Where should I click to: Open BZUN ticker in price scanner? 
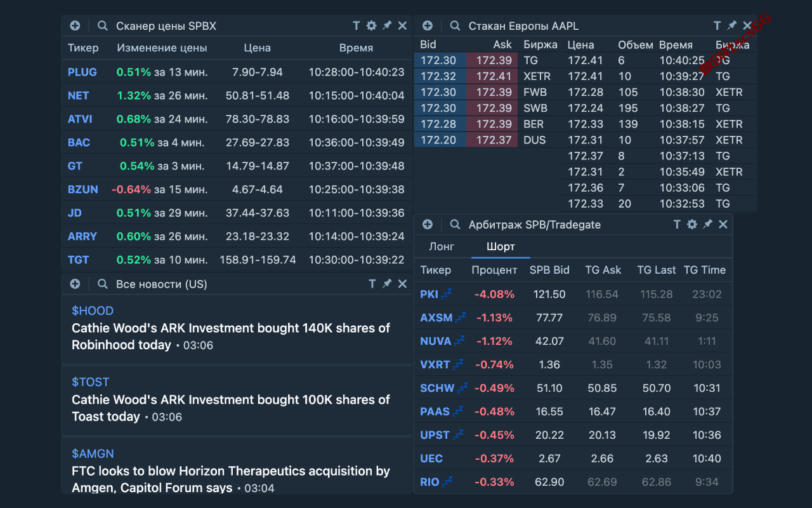83,189
